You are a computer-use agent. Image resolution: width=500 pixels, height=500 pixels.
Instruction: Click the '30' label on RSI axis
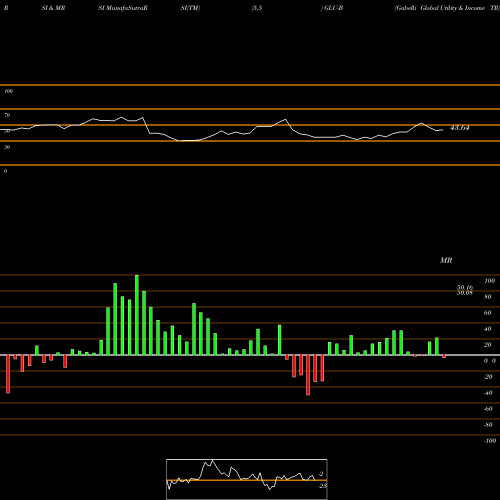pos(7,147)
